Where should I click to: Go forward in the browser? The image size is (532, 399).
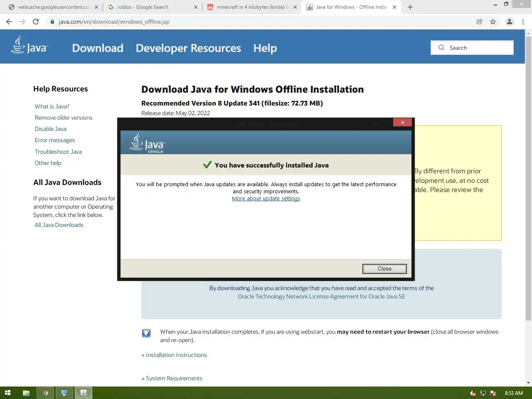(22, 22)
